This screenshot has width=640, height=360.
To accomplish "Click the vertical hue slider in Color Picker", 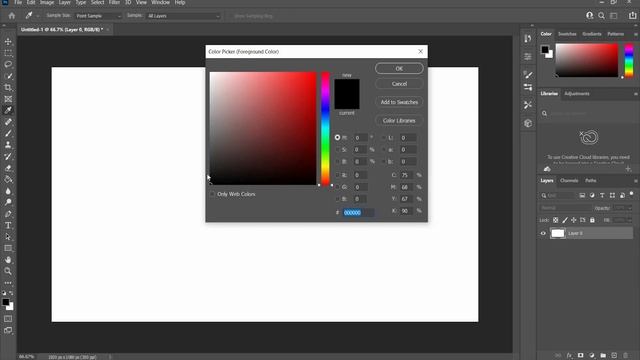I will (x=325, y=129).
